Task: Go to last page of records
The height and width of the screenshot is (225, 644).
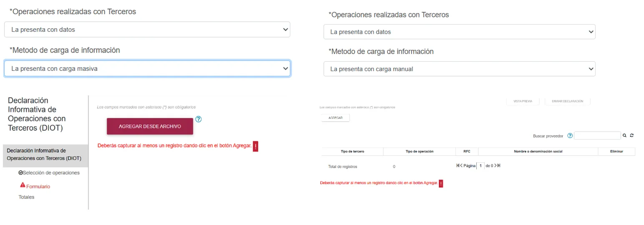Action: coord(499,165)
